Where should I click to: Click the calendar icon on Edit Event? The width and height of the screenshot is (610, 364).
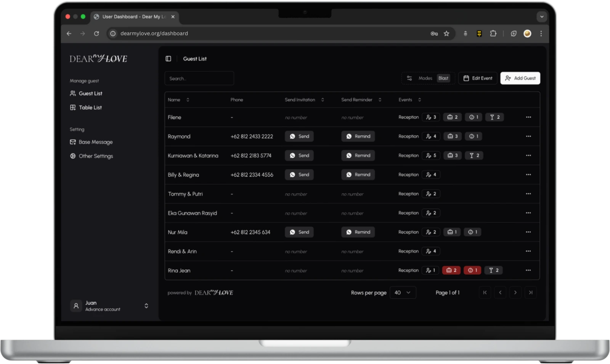point(466,78)
